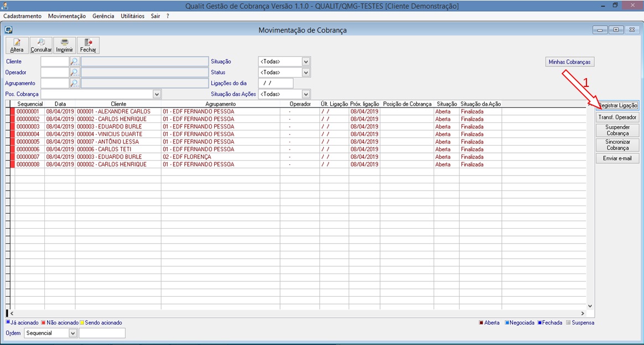This screenshot has width=644, height=345.
Task: Select row 00000001
Action: [299, 111]
